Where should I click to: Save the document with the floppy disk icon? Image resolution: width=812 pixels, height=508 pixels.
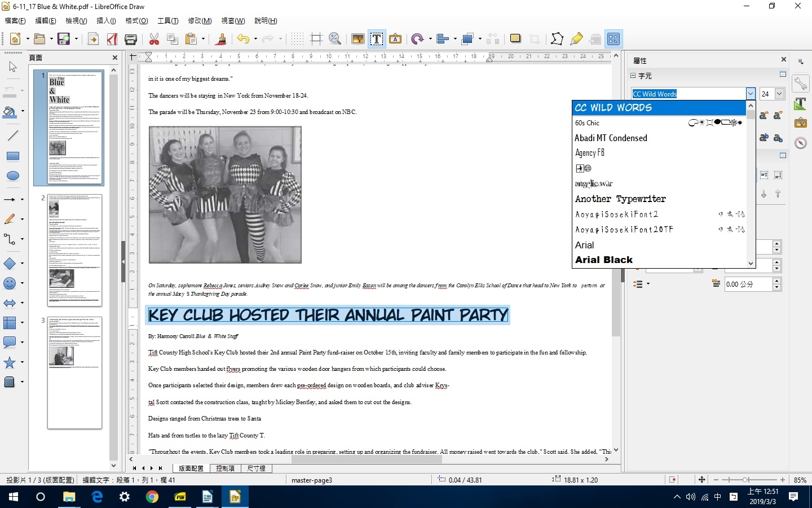[x=63, y=39]
